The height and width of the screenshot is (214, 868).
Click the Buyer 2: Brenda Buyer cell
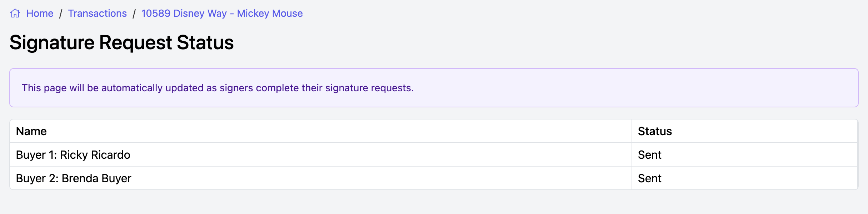click(321, 178)
